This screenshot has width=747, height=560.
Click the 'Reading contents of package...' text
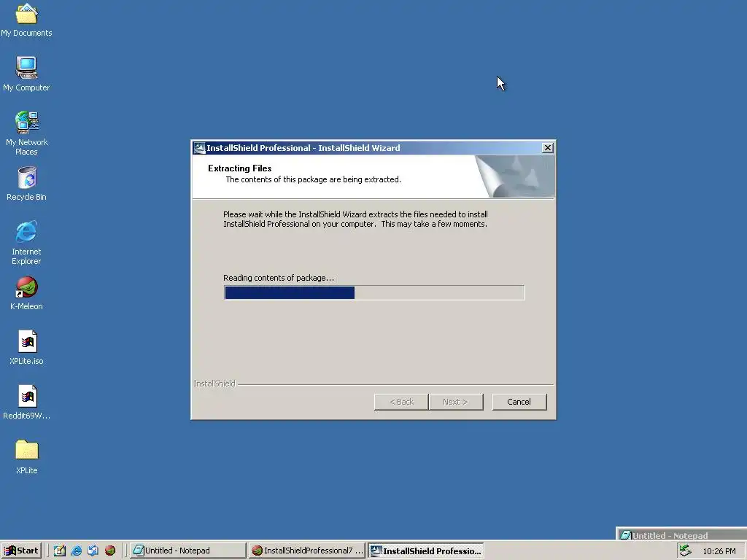pos(279,278)
